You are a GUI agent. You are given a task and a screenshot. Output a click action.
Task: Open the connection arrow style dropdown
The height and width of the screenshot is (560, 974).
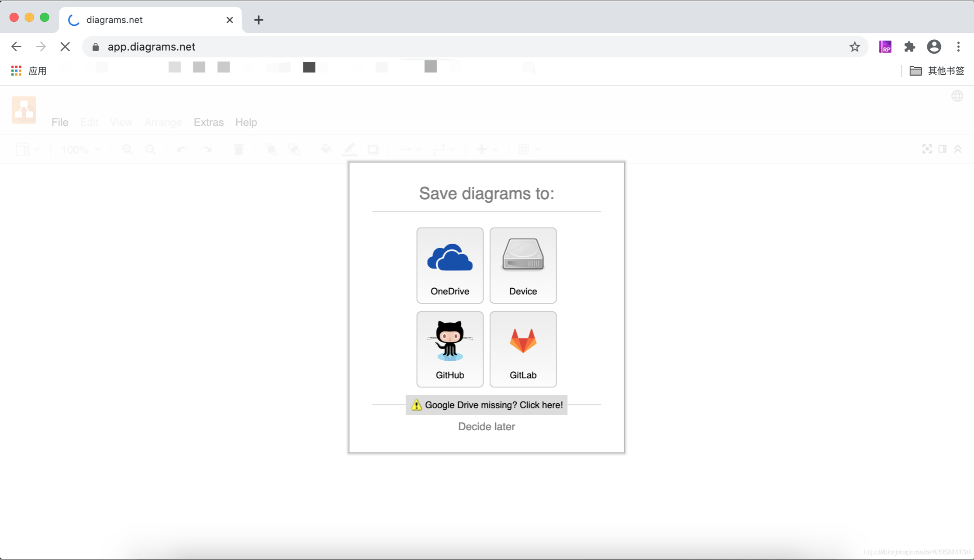(x=410, y=149)
